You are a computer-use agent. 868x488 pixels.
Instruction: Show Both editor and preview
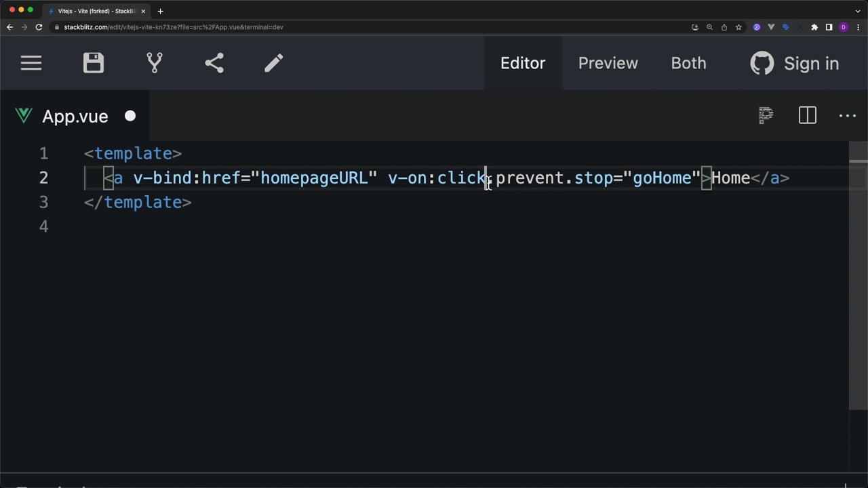tap(688, 63)
